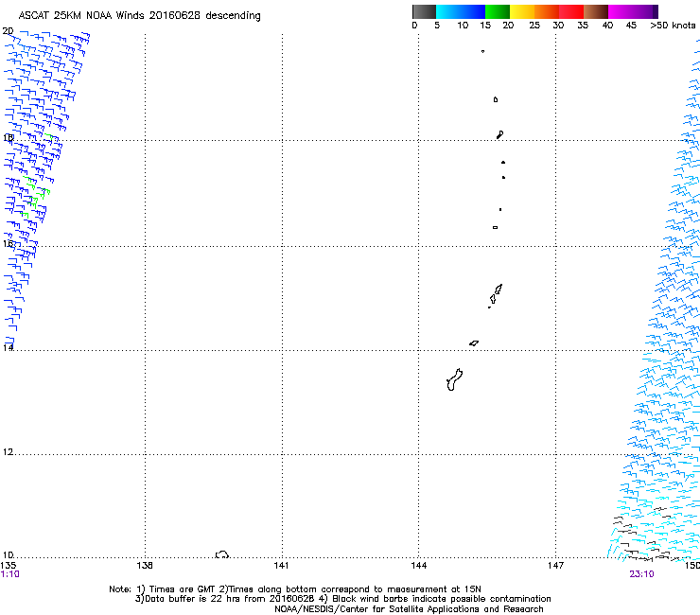Click the purple '1:10' time label
This screenshot has width=700, height=615.
[9, 574]
